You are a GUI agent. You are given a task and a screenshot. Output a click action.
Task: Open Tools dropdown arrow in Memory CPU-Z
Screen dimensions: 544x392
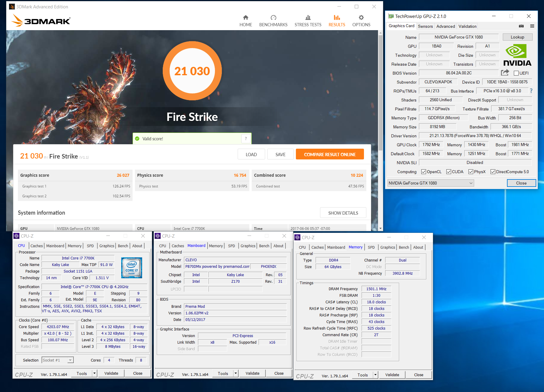[375, 375]
